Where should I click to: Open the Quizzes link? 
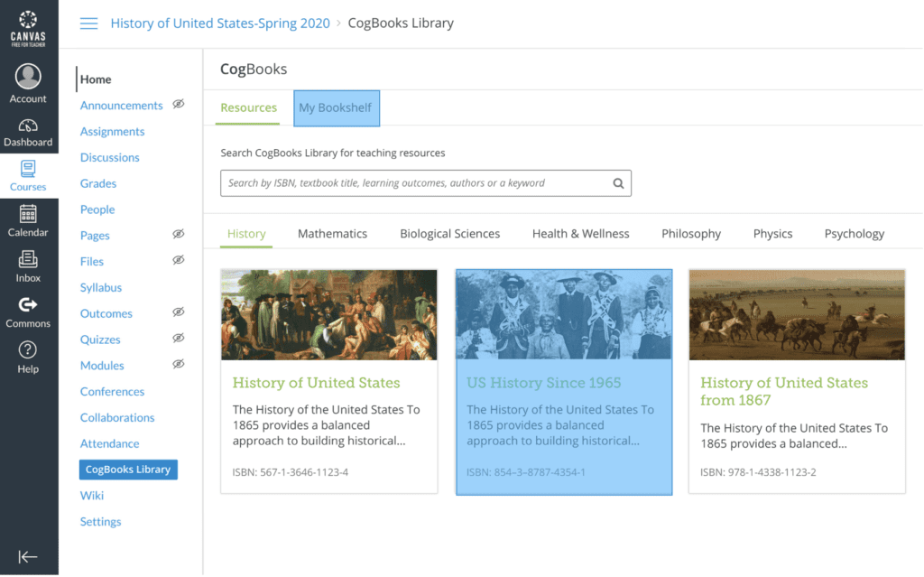click(x=100, y=340)
